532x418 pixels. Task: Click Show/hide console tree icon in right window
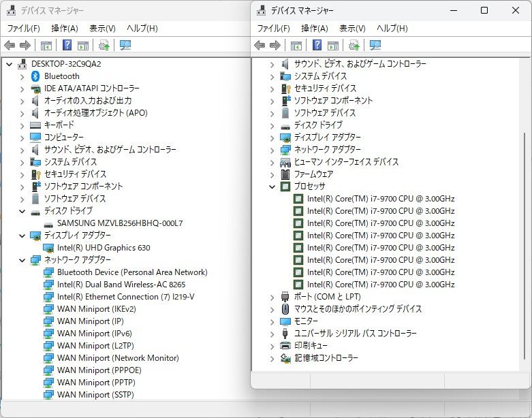click(296, 46)
